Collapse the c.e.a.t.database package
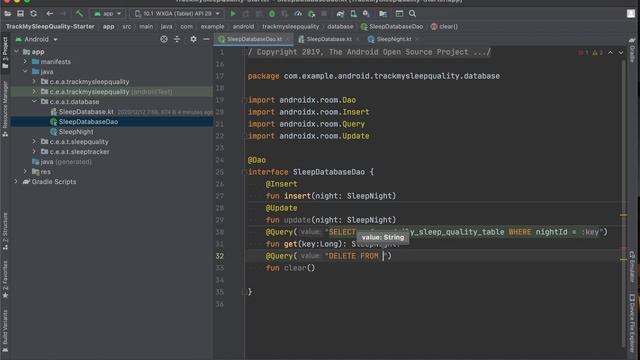Image resolution: width=640 pixels, height=360 pixels. tap(34, 102)
